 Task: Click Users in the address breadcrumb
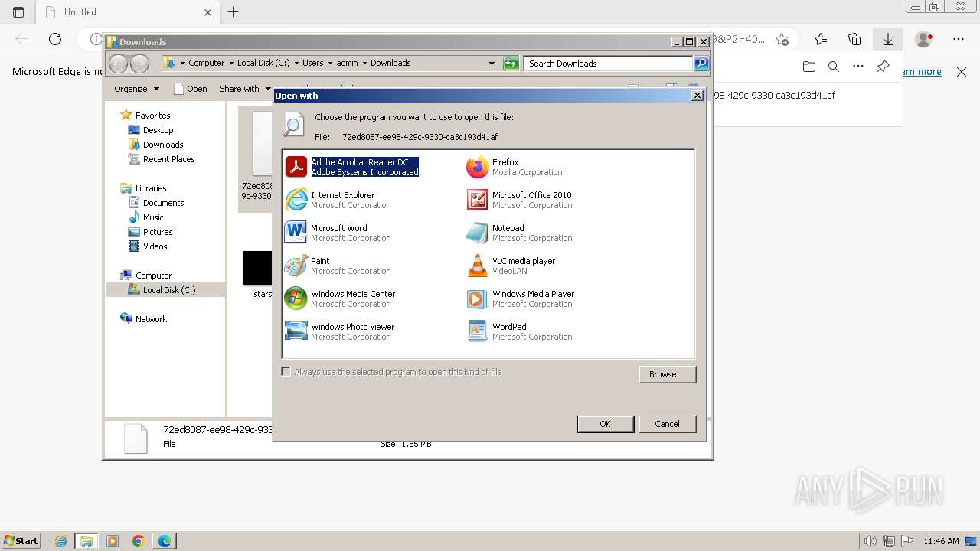312,64
